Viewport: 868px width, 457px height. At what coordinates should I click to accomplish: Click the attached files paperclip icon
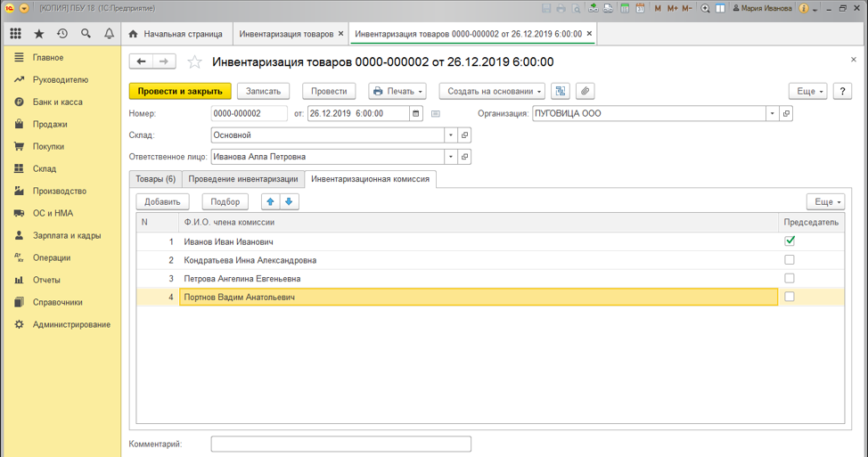(x=585, y=91)
